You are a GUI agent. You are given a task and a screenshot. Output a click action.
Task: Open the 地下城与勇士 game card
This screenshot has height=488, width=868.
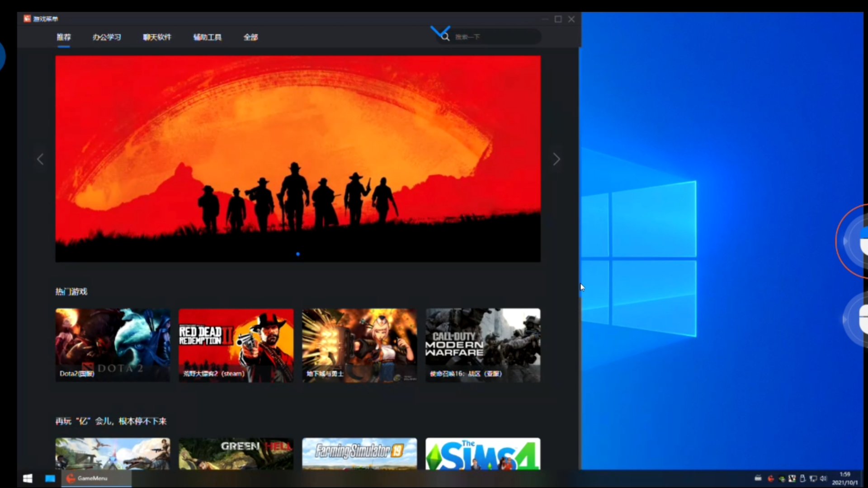359,345
